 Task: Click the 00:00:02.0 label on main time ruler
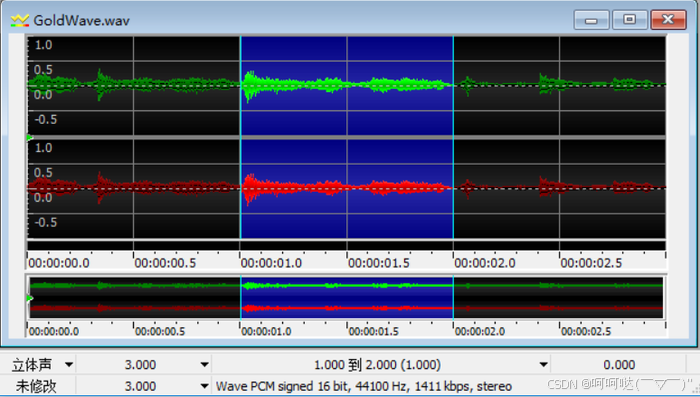coord(485,263)
